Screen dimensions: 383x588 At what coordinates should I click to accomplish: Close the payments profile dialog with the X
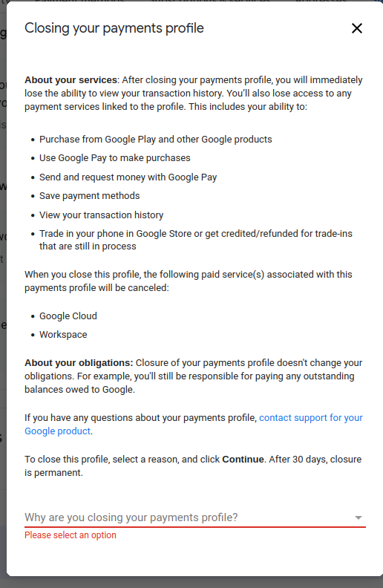point(357,28)
